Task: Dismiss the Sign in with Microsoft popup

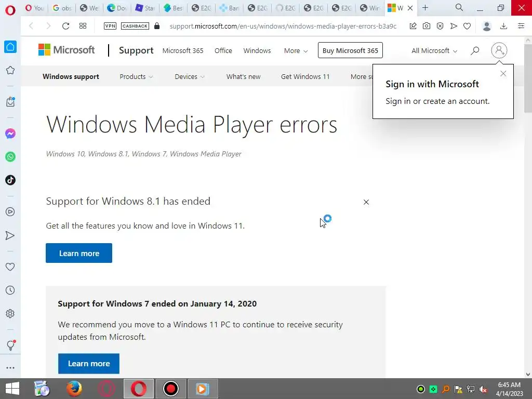Action: coord(503,74)
